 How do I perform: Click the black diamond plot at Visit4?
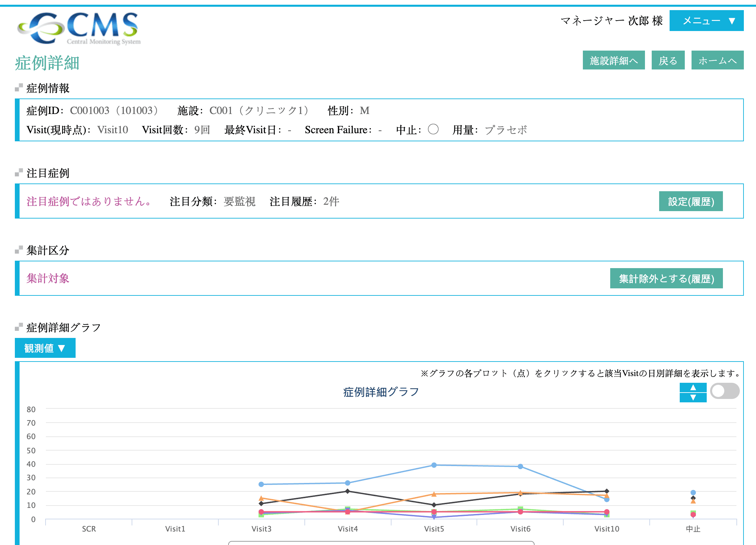tap(348, 491)
